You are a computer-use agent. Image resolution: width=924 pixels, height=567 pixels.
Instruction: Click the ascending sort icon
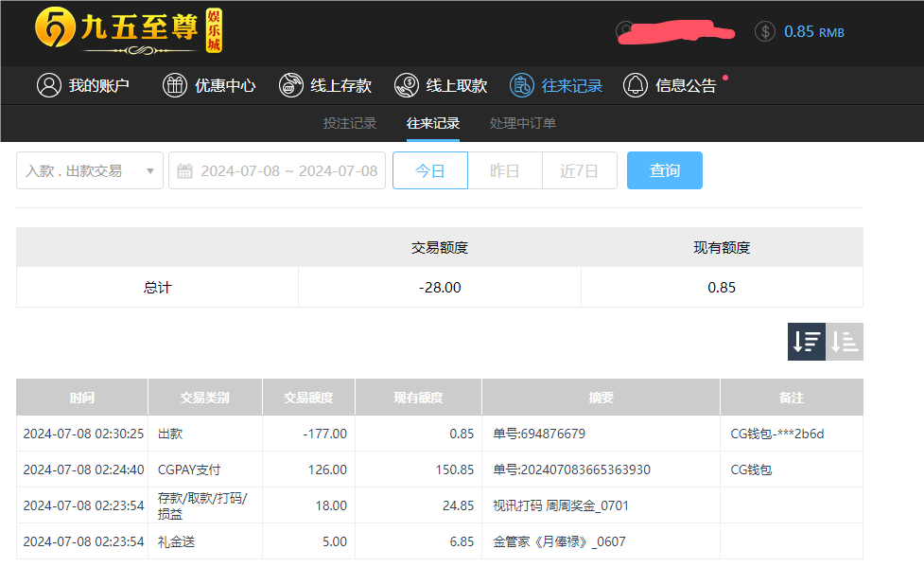tap(845, 341)
